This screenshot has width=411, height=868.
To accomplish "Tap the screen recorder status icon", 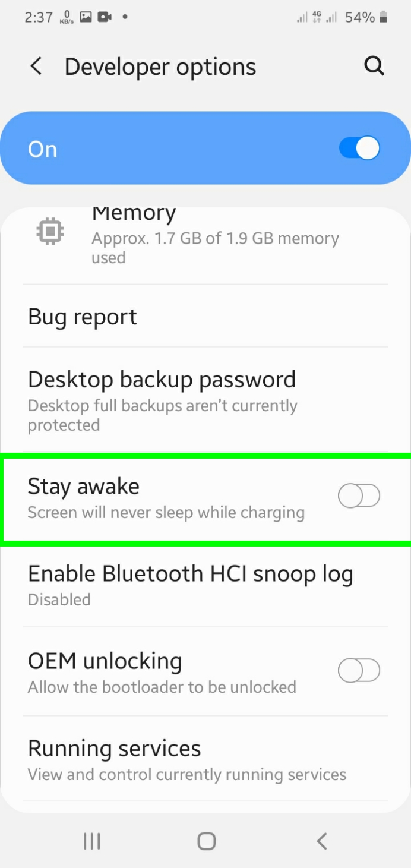I will (x=105, y=17).
